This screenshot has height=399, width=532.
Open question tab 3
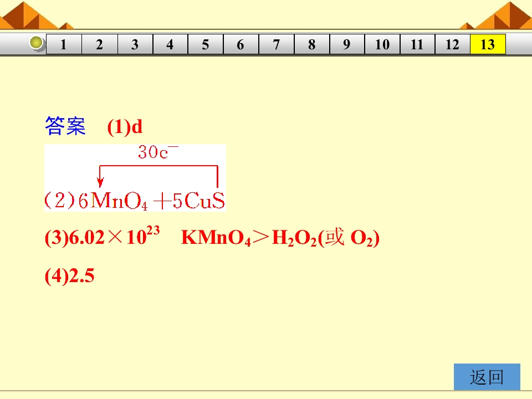click(135, 44)
